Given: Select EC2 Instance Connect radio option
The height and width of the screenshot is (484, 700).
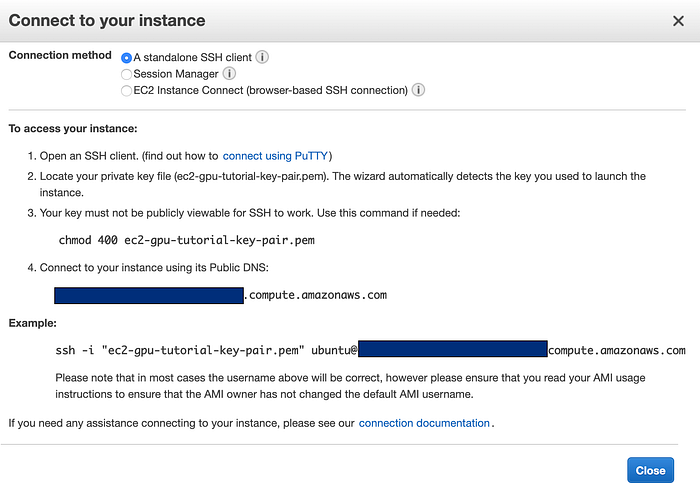Looking at the screenshot, I should pyautogui.click(x=126, y=90).
